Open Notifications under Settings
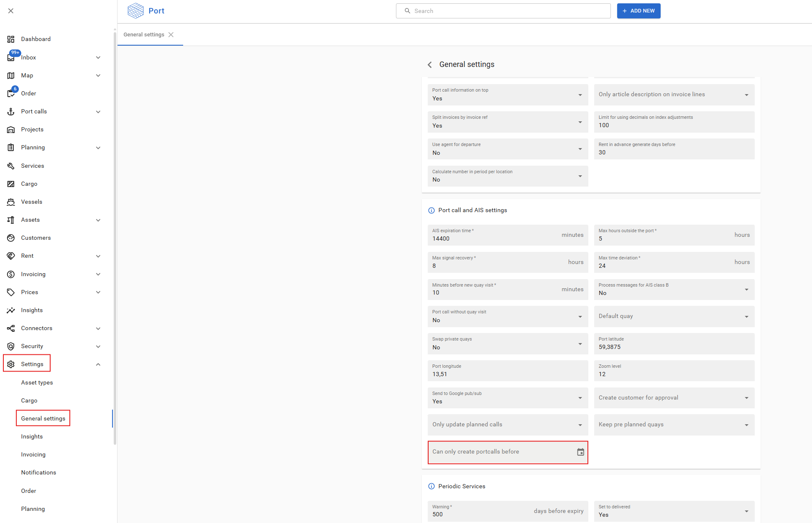Image resolution: width=812 pixels, height=523 pixels. pos(38,472)
